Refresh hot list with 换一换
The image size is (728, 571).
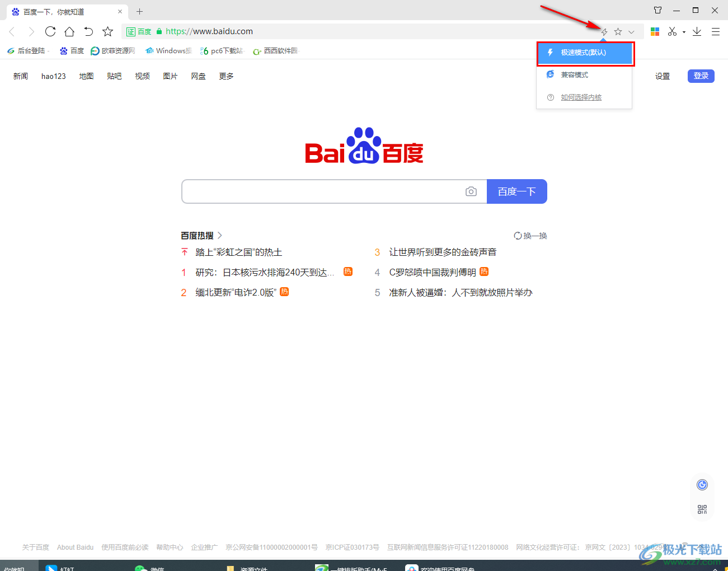click(x=530, y=236)
